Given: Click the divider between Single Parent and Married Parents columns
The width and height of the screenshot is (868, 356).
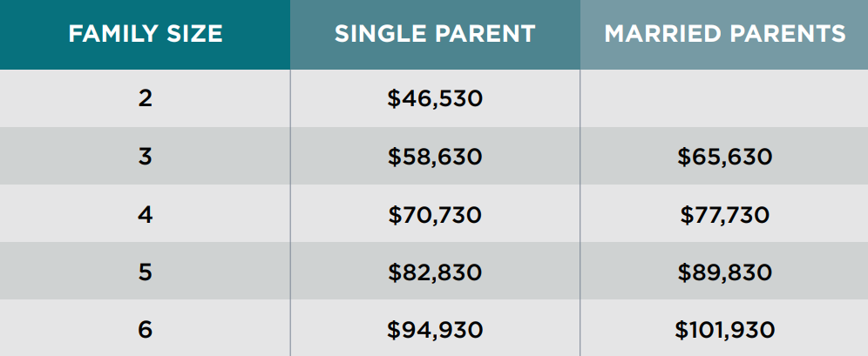Looking at the screenshot, I should (580, 213).
